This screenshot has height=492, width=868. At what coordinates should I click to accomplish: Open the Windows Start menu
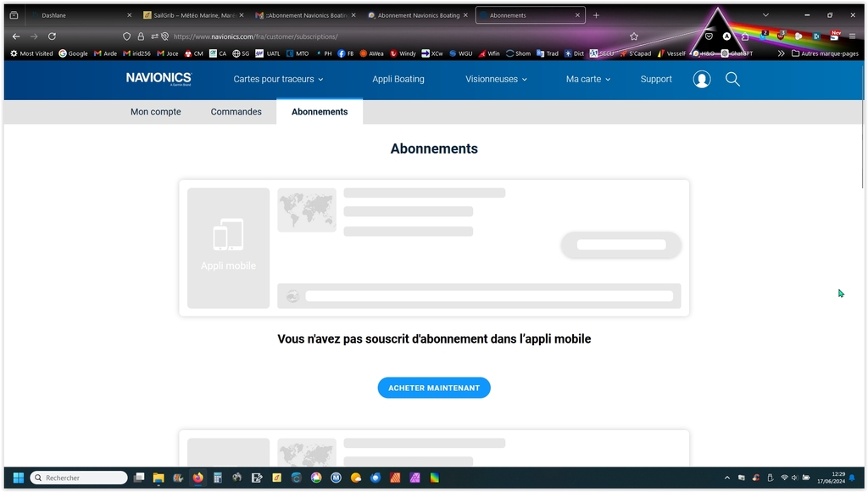click(x=19, y=478)
